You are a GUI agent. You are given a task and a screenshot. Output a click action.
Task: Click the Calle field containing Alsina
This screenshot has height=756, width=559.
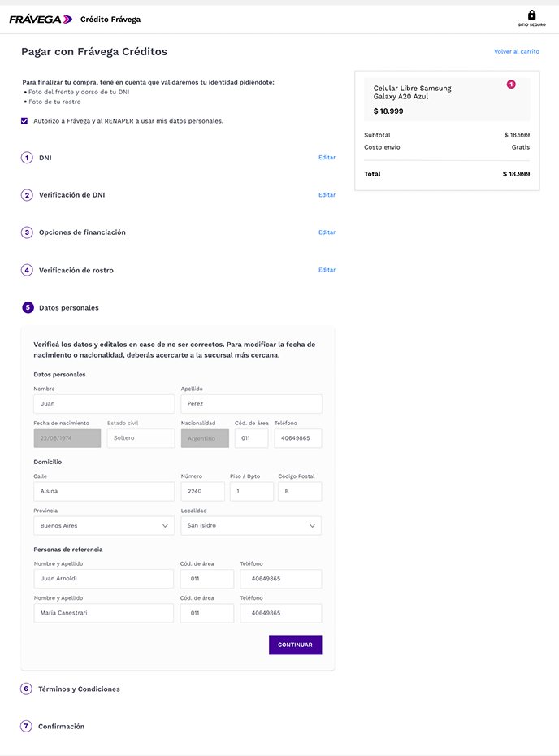[104, 491]
